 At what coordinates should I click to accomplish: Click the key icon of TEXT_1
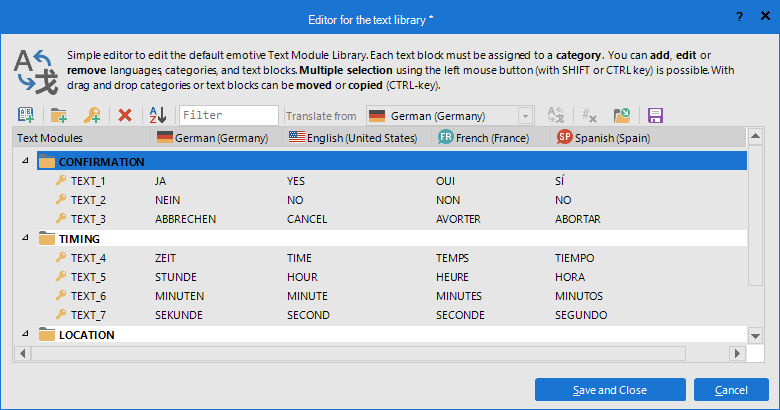click(x=61, y=180)
